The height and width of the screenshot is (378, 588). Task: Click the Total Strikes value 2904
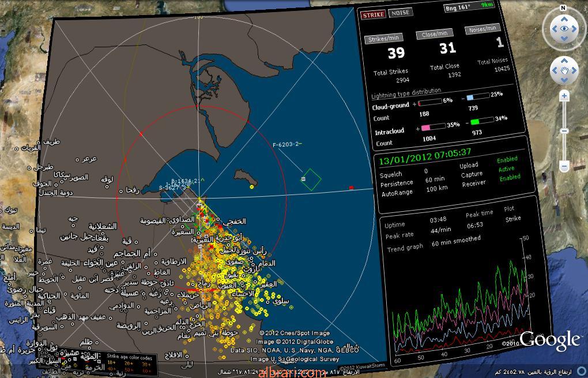pyautogui.click(x=402, y=80)
